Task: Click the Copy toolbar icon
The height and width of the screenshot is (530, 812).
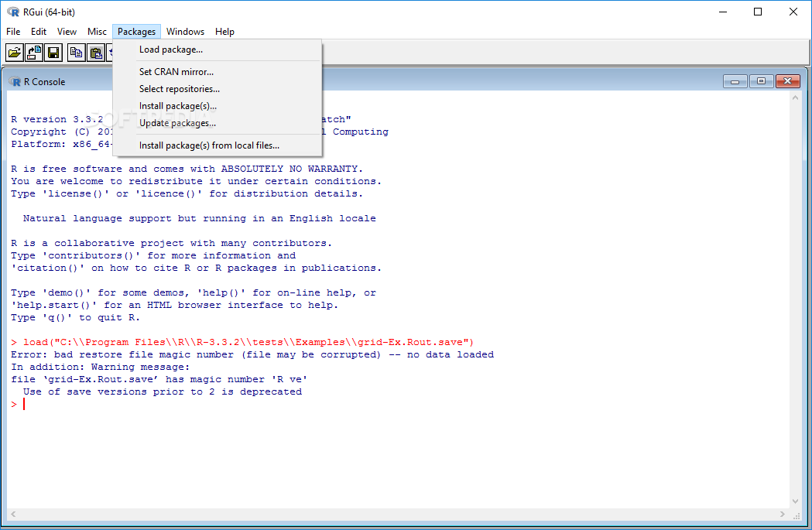Action: [x=76, y=53]
